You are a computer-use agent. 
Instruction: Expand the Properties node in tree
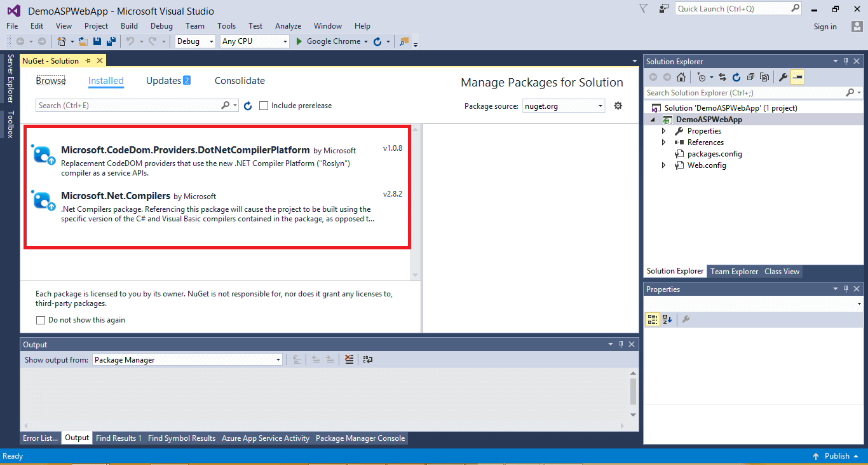(664, 131)
